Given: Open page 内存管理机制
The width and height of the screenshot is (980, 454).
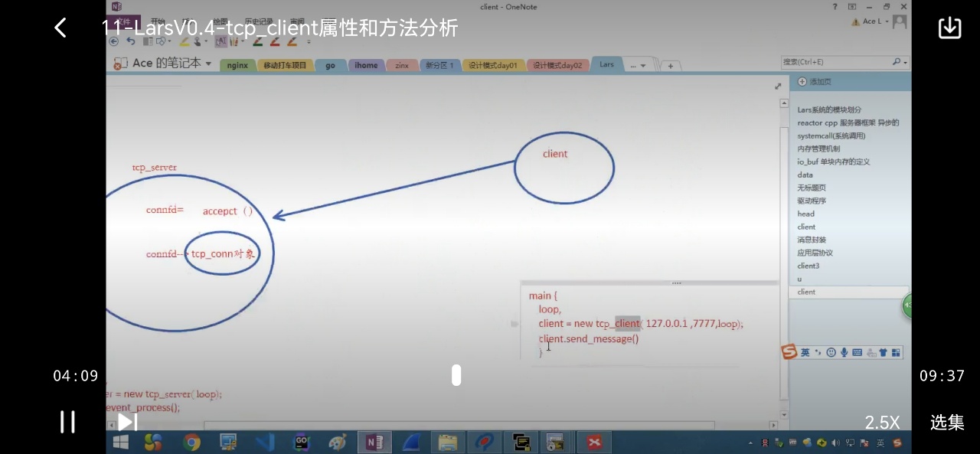Looking at the screenshot, I should click(818, 149).
